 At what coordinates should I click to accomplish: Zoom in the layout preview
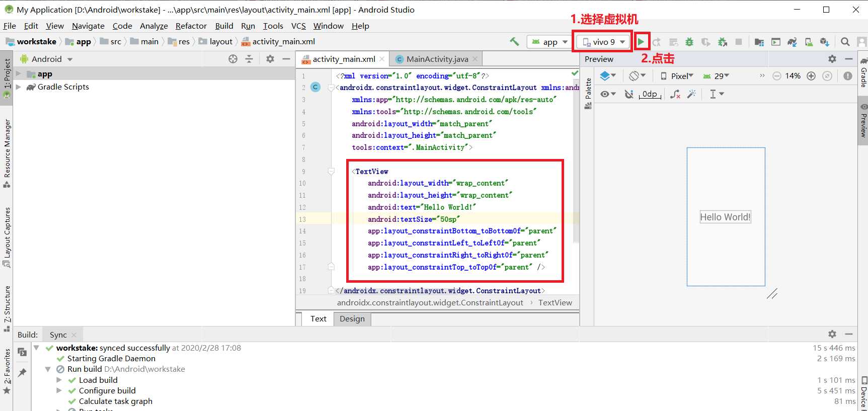(x=811, y=76)
